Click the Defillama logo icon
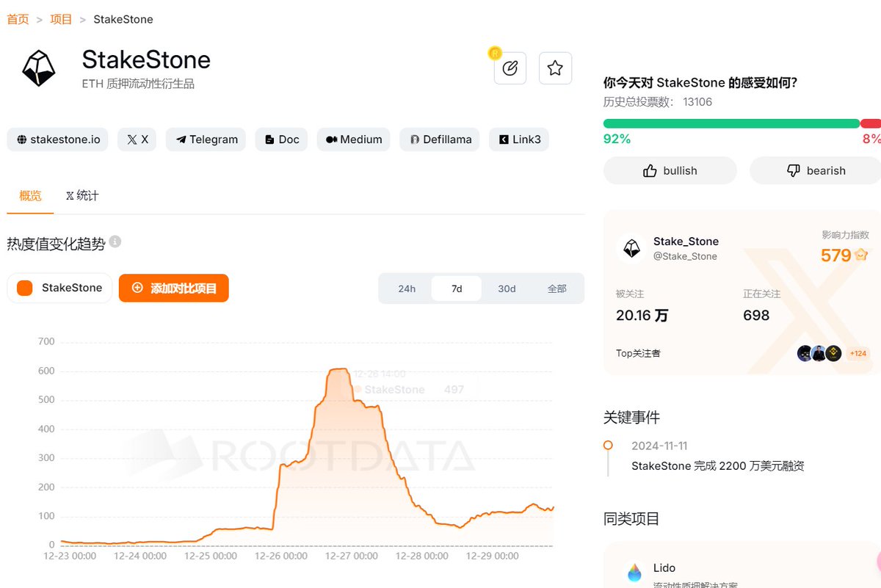This screenshot has width=881, height=588. (415, 139)
